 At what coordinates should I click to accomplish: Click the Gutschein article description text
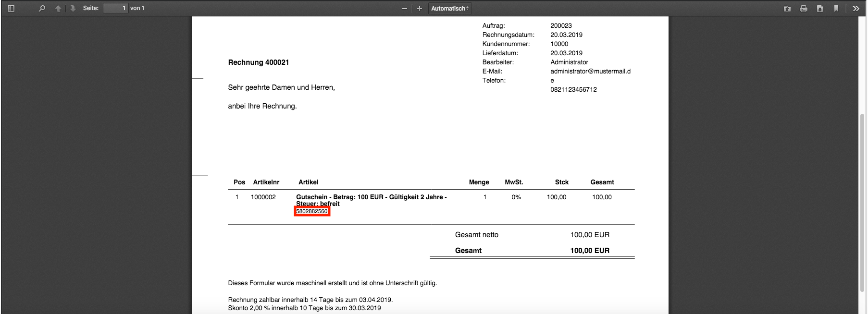pos(371,197)
